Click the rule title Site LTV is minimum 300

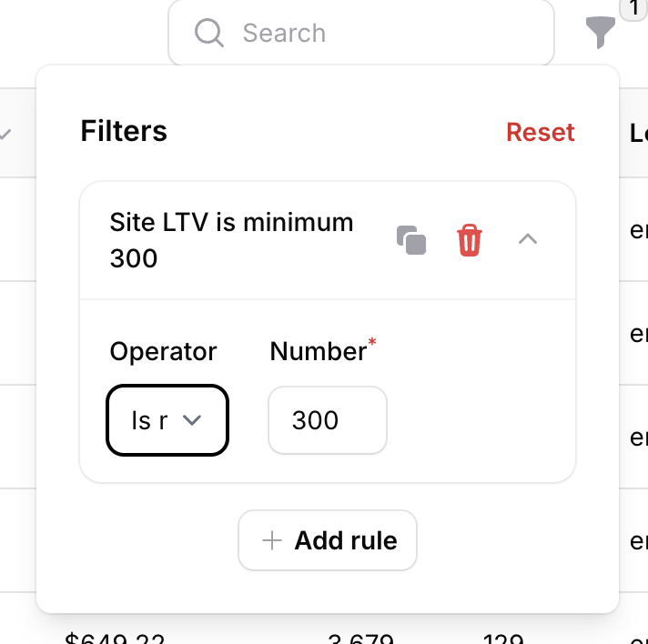231,240
